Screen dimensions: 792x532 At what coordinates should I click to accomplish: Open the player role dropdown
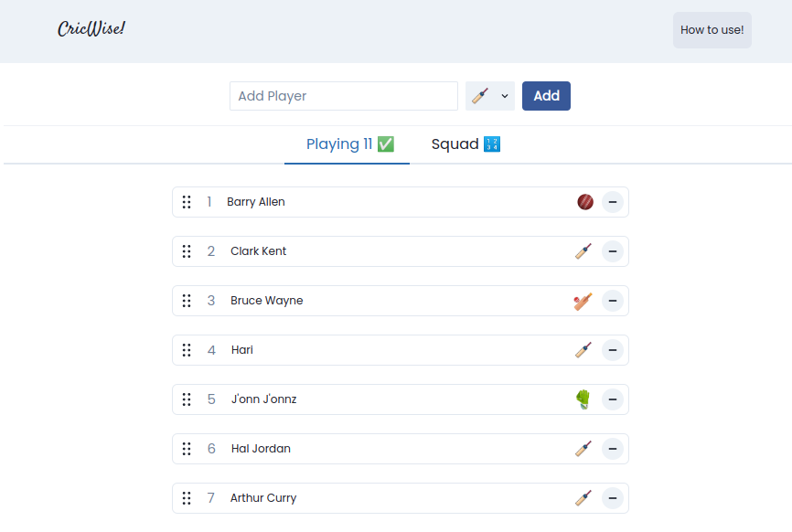(490, 96)
